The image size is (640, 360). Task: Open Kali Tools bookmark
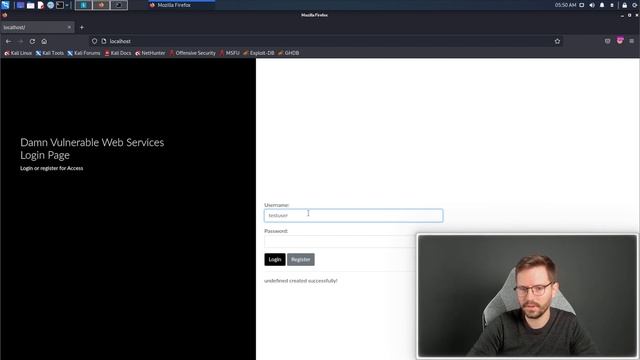(x=50, y=53)
